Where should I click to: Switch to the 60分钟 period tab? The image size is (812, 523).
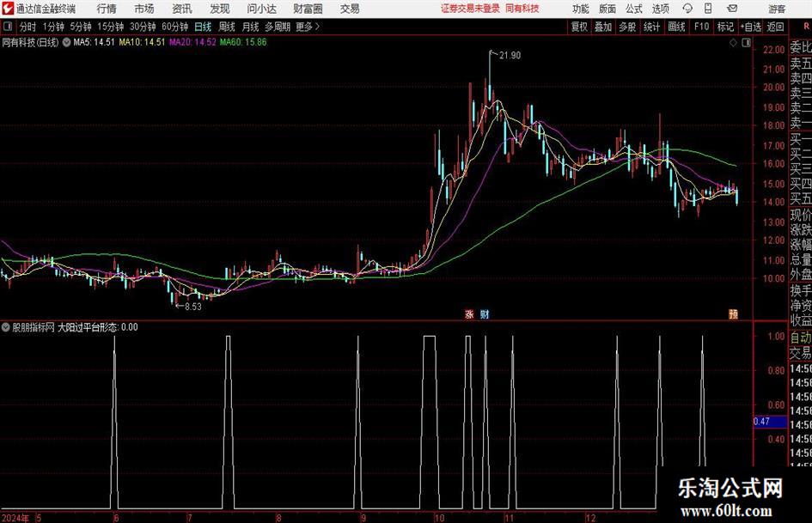click(174, 27)
